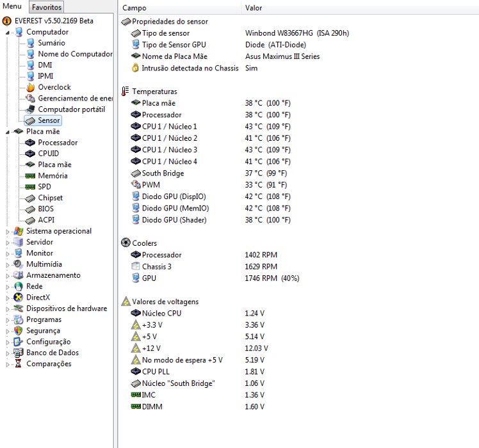Select the CPU PLL voltage row
The image size is (479, 448).
coord(198,372)
